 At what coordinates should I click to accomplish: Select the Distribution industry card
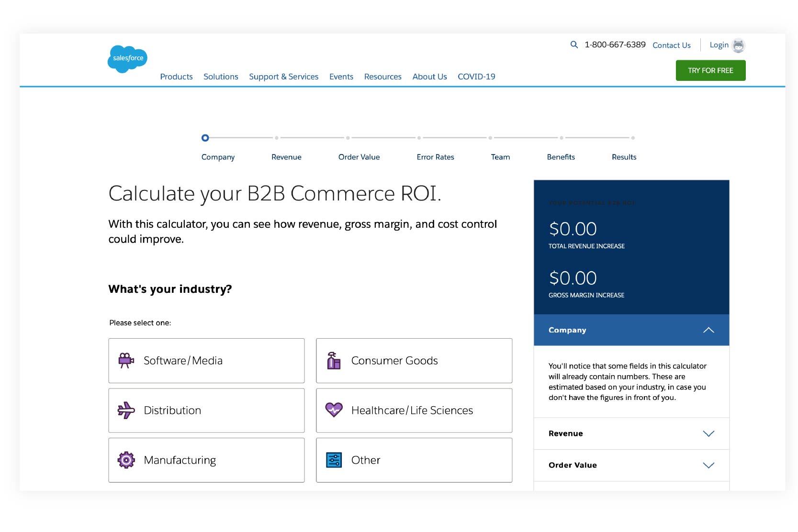[206, 410]
